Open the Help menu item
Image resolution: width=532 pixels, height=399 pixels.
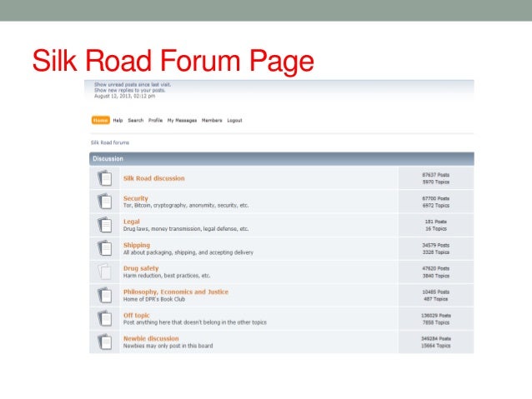point(118,120)
